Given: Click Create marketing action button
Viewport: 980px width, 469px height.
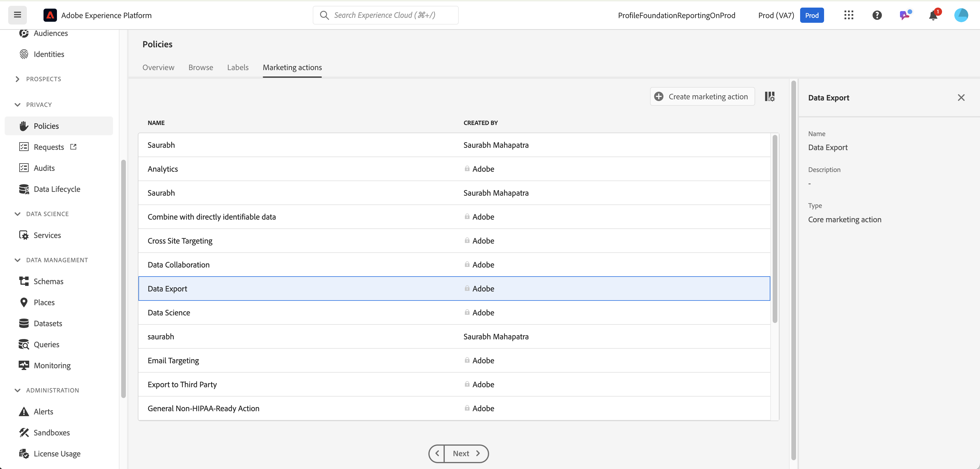Looking at the screenshot, I should [x=702, y=97].
